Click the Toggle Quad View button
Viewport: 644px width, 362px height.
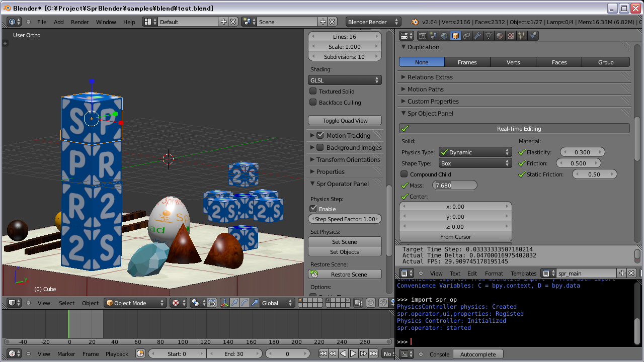click(345, 120)
